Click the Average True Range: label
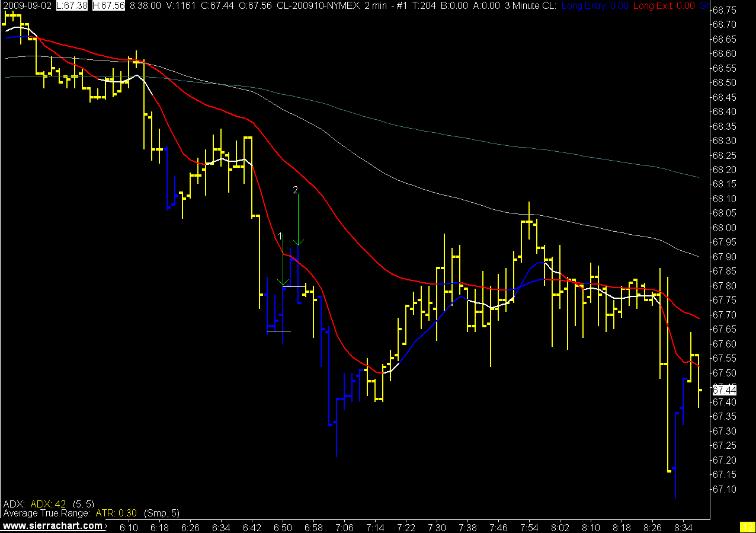756x533 pixels. pos(46,513)
